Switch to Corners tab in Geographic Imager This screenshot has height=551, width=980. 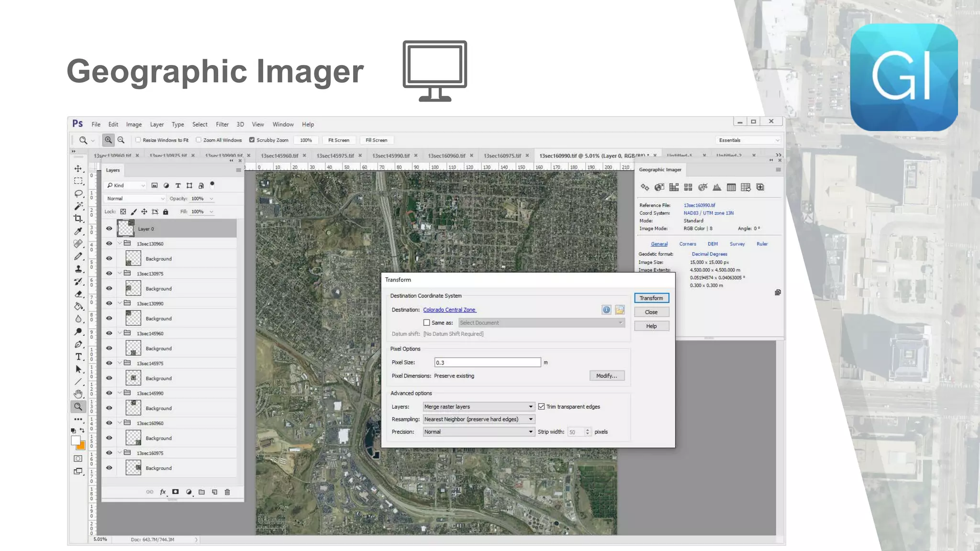[x=688, y=244]
